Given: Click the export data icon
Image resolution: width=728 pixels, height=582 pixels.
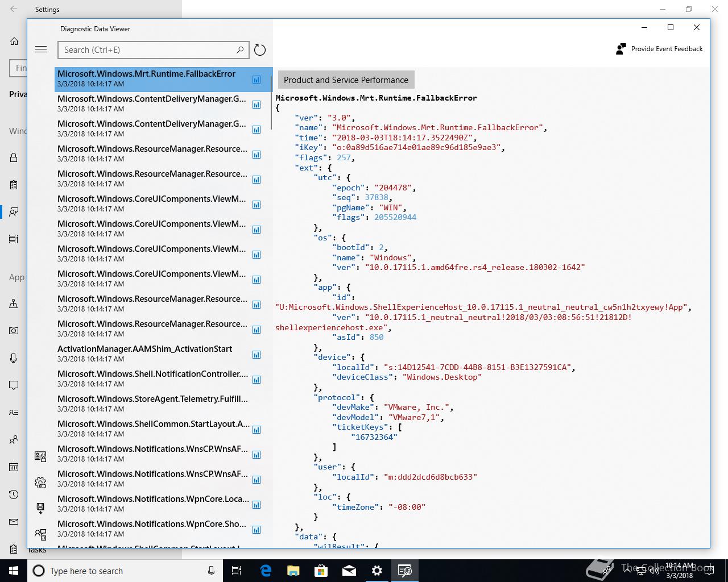Looking at the screenshot, I should [x=40, y=508].
